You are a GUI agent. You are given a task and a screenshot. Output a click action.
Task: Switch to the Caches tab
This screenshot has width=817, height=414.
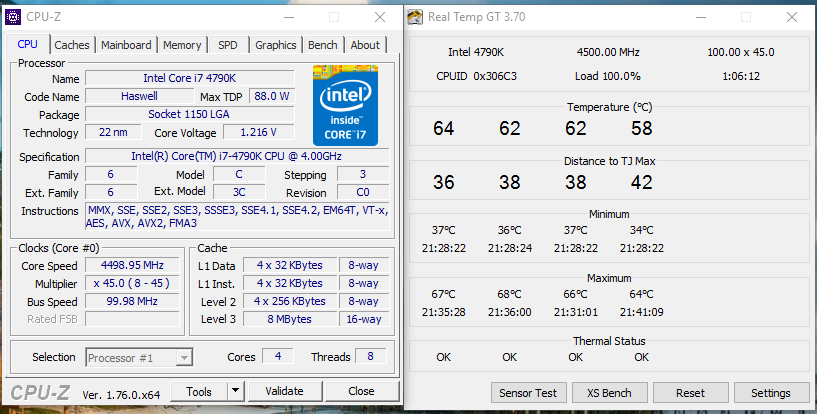tap(72, 45)
